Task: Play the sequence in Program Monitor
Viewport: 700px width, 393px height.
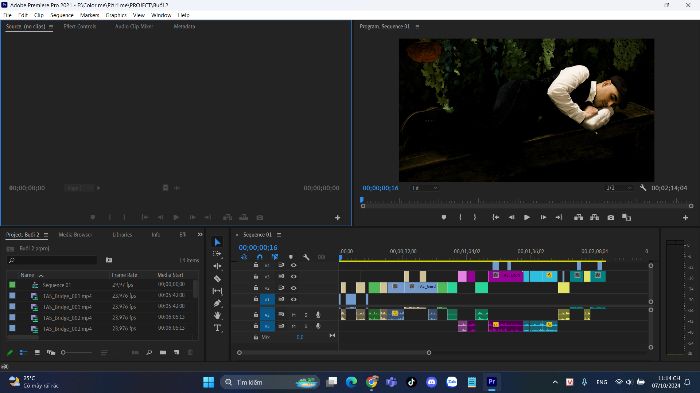Action: coord(527,217)
